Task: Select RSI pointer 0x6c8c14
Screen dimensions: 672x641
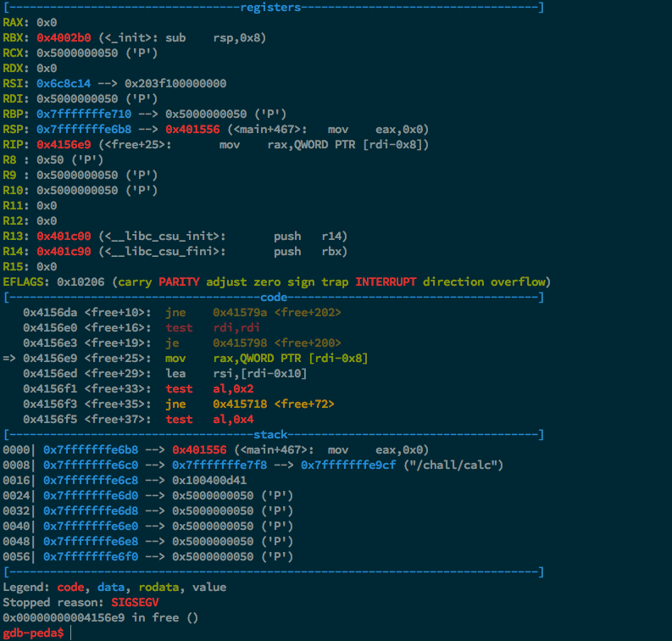Action: coord(64,83)
